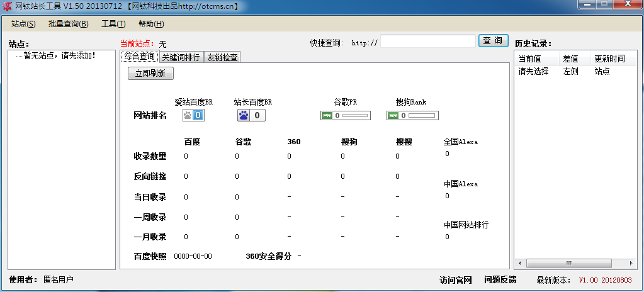This screenshot has height=292, width=644.
Task: Minimize the window
Action: click(x=587, y=4)
